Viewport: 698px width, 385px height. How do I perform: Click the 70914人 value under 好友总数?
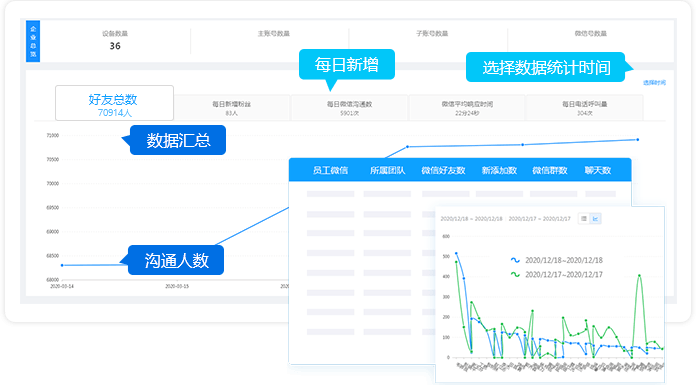click(x=114, y=113)
